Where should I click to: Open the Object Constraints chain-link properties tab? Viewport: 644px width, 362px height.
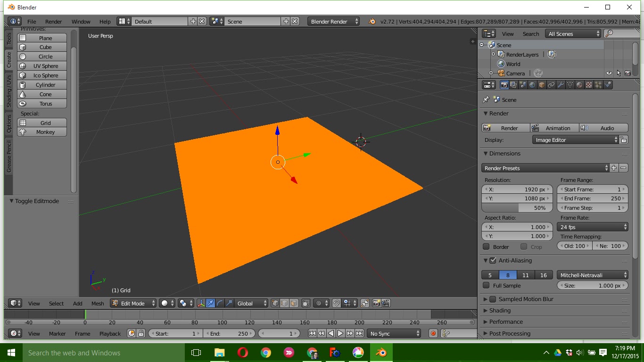[551, 84]
